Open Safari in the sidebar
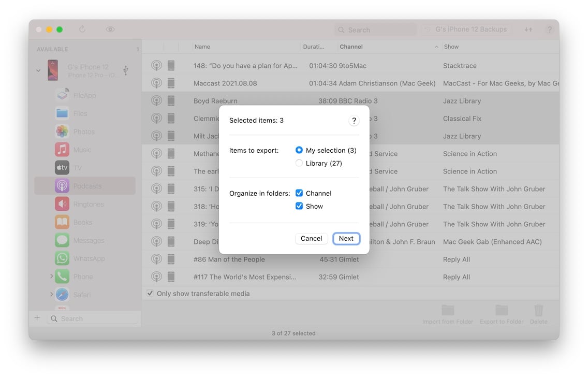588x378 pixels. [x=84, y=295]
